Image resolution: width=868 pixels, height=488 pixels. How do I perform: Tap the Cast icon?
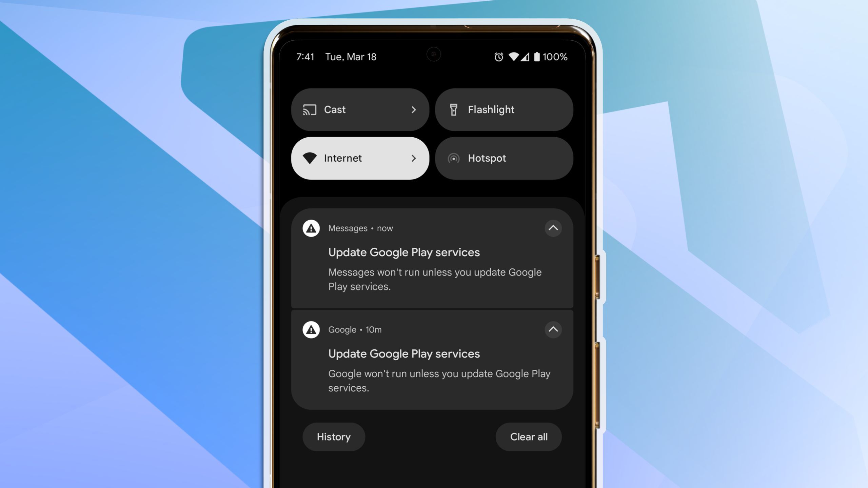(310, 110)
